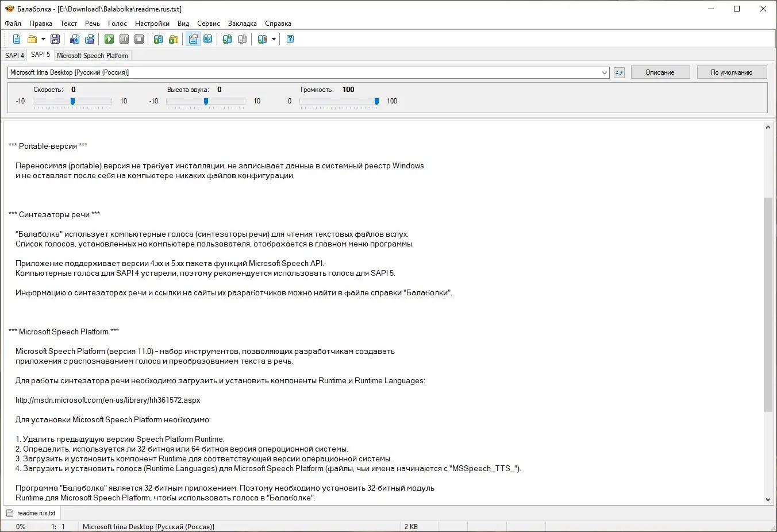777x532 pixels.
Task: Click the refresh icon beside the voice list
Action: pos(619,72)
